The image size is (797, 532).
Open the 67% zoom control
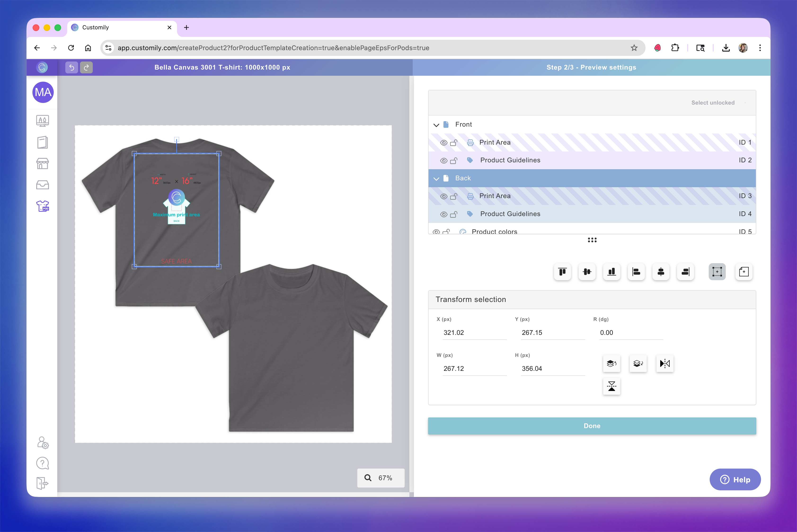click(x=380, y=478)
